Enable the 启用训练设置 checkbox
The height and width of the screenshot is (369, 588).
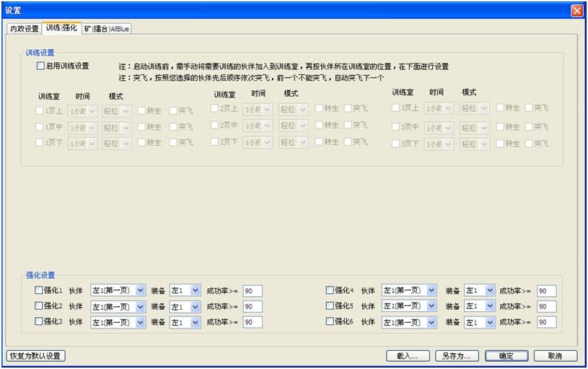(x=41, y=66)
